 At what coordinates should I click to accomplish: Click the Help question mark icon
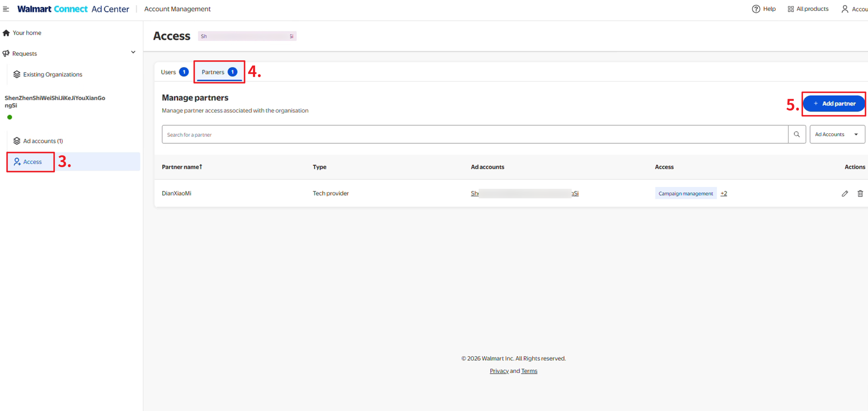pyautogui.click(x=756, y=9)
